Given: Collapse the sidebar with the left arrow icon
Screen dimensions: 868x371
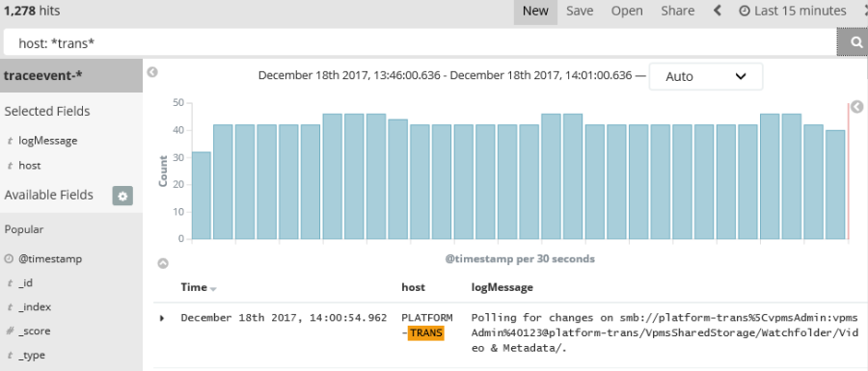Looking at the screenshot, I should [152, 72].
